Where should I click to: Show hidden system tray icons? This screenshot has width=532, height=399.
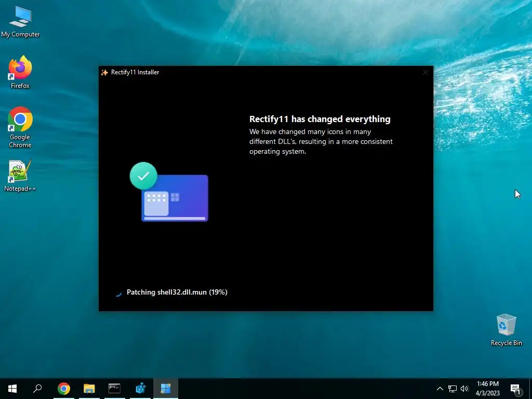[440, 389]
